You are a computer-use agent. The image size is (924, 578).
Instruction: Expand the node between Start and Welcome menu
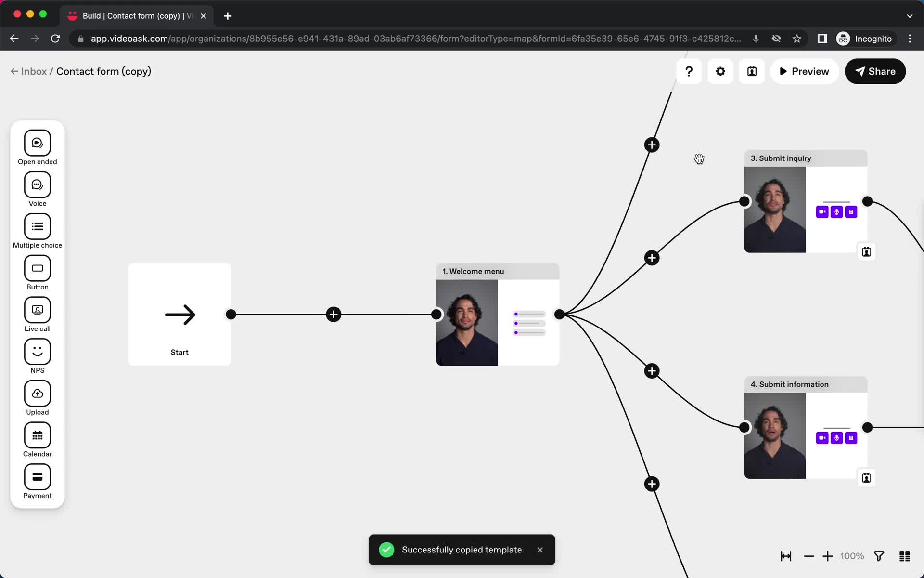pos(334,314)
